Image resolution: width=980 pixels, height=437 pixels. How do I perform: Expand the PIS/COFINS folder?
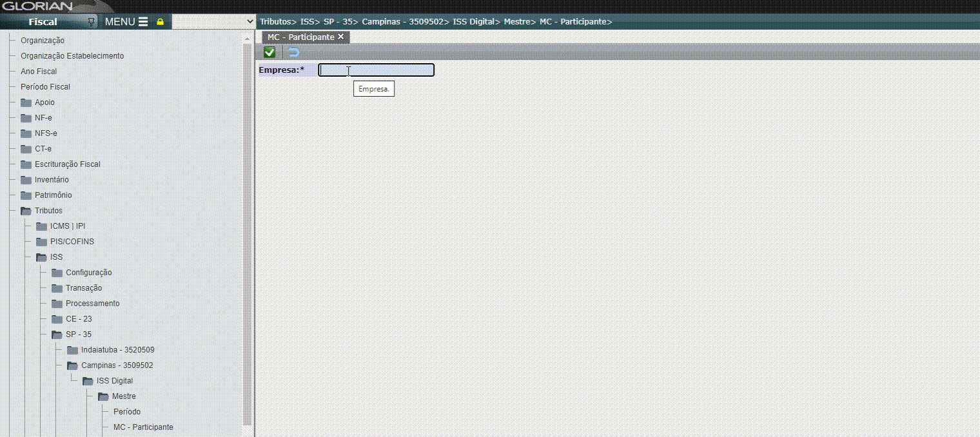pos(42,242)
